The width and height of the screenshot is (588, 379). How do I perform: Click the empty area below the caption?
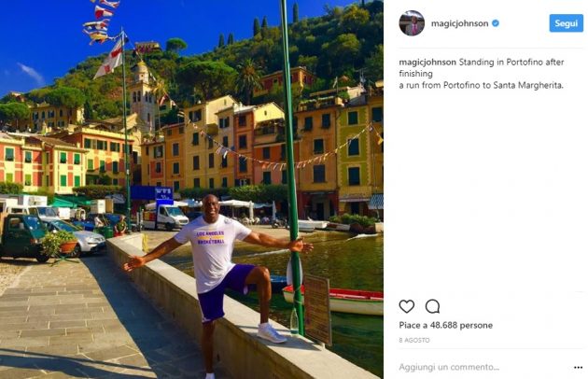(x=485, y=187)
